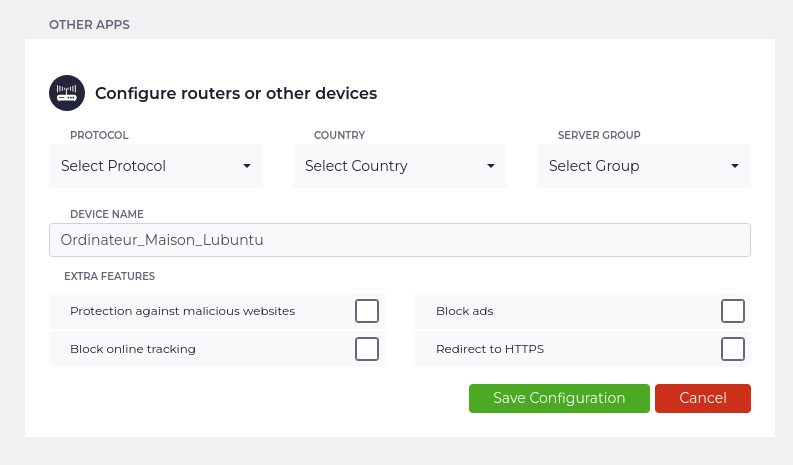Enable the Redirect to HTTPS checkbox
793x465 pixels.
coord(733,349)
